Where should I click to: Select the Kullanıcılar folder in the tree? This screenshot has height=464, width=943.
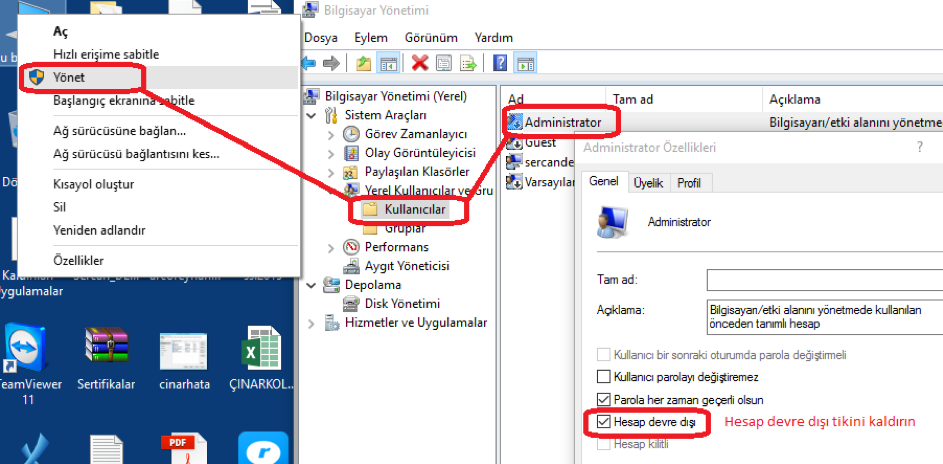coord(407,209)
